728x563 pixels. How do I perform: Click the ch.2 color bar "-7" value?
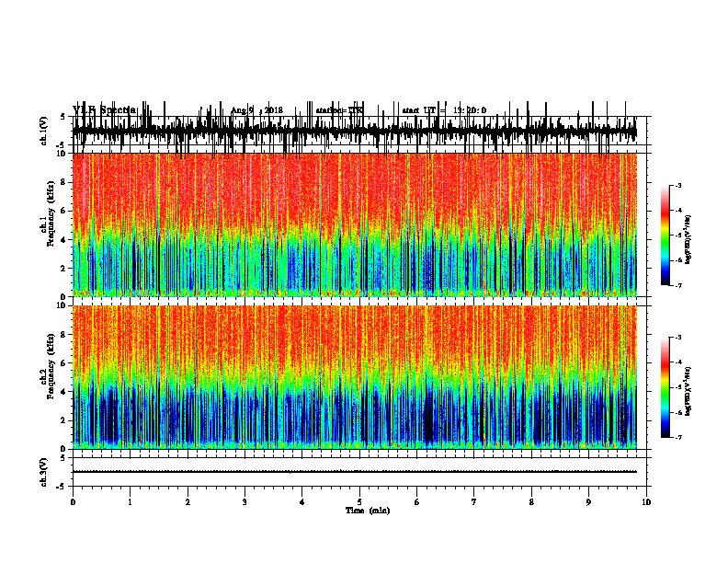tap(677, 438)
